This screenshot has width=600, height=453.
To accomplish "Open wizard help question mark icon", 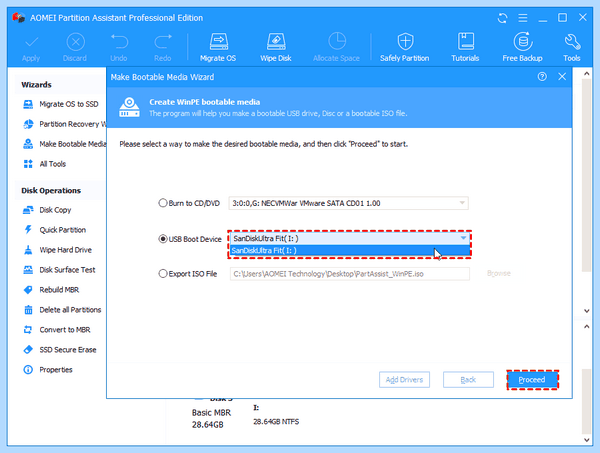I will pyautogui.click(x=542, y=77).
